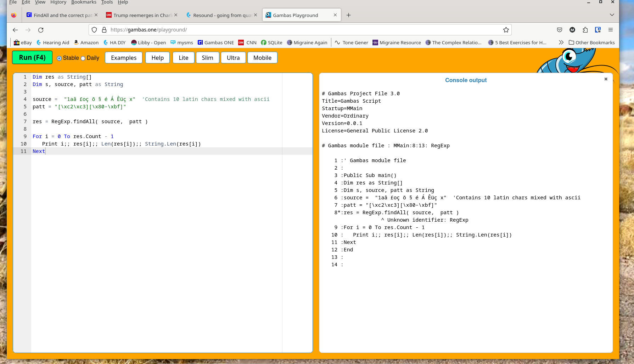Open the extensions puzzle piece icon
The width and height of the screenshot is (634, 364).
(585, 30)
